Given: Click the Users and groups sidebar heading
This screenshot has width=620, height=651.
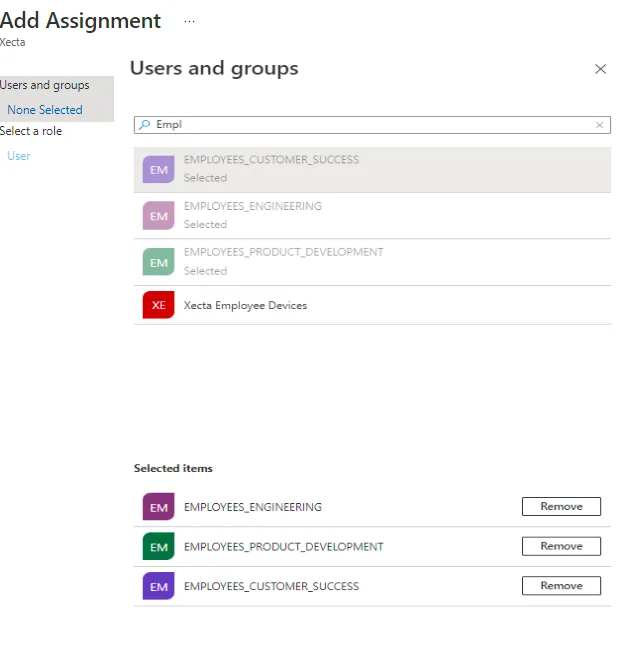Looking at the screenshot, I should (x=44, y=86).
